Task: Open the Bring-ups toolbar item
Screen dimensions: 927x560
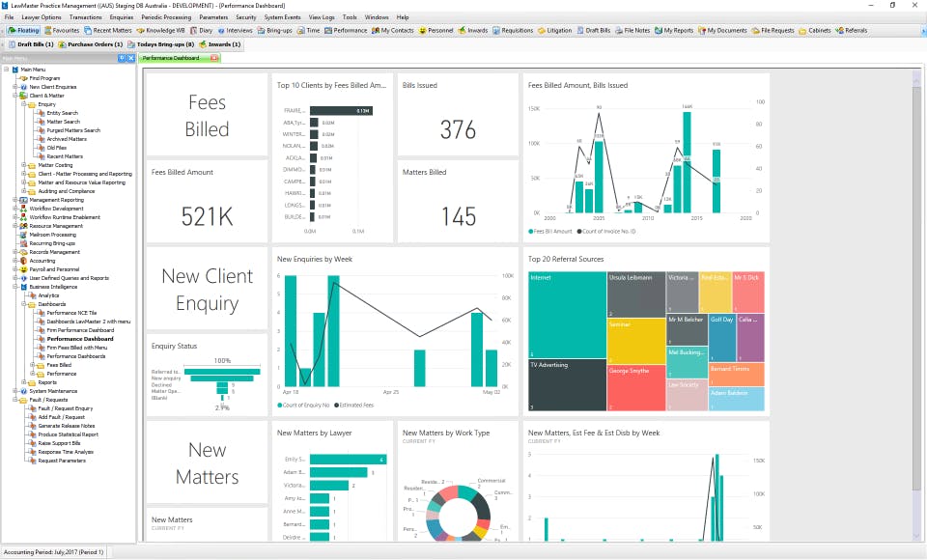Action: coord(275,30)
